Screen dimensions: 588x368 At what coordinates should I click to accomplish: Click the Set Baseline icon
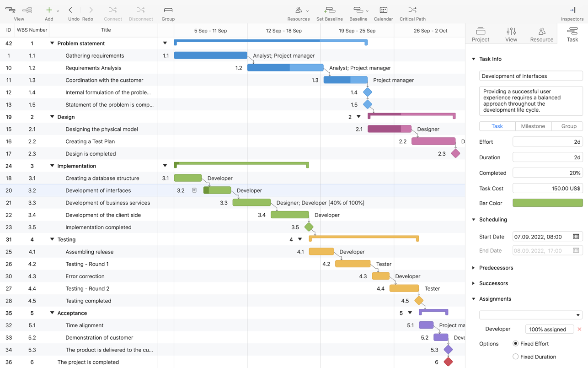329,10
